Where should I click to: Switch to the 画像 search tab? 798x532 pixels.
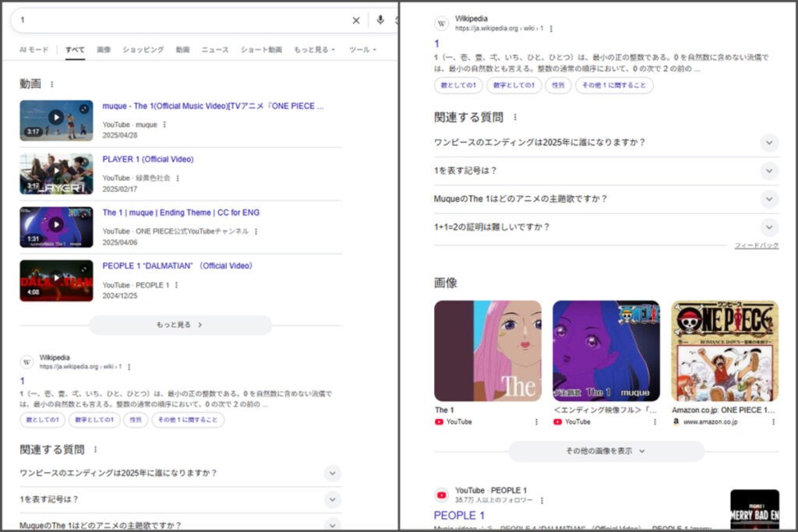tap(104, 50)
